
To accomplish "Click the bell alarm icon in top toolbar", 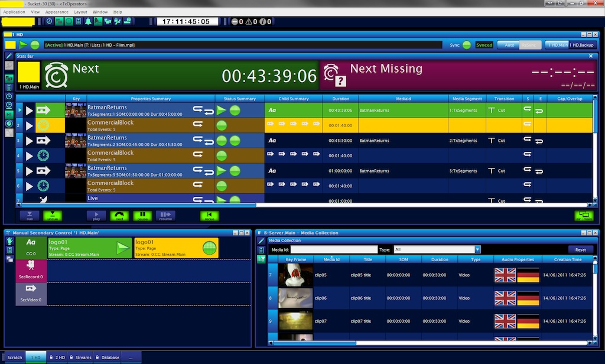I will coord(88,22).
